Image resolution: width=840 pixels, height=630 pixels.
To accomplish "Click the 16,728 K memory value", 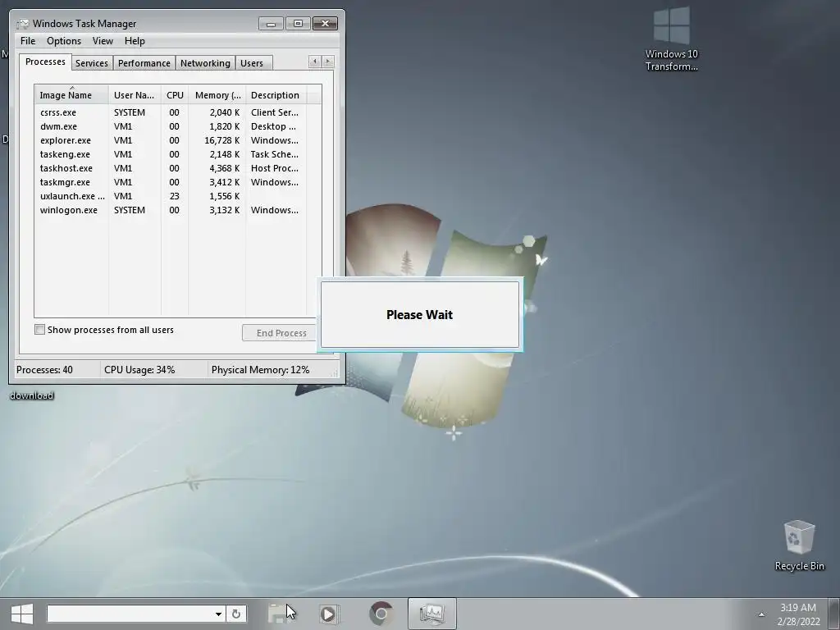I will click(221, 140).
